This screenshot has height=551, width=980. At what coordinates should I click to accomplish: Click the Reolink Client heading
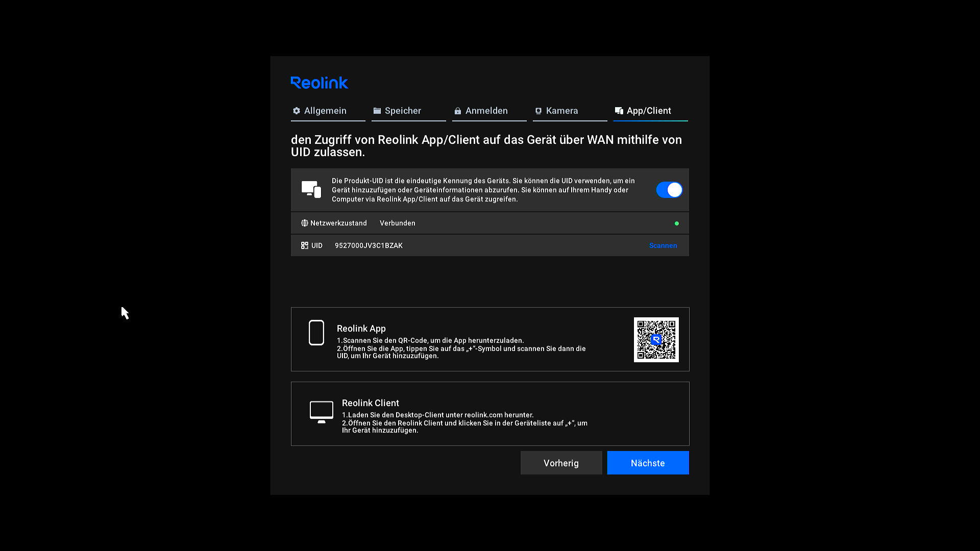pyautogui.click(x=371, y=403)
